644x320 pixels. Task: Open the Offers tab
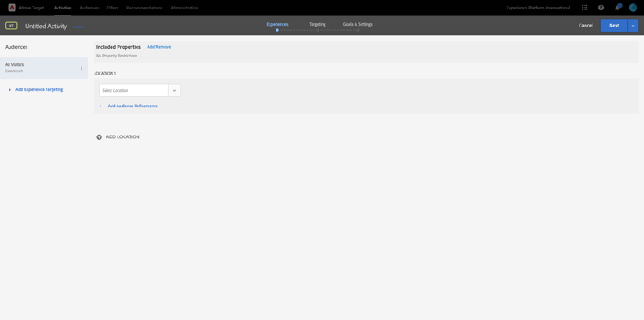pyautogui.click(x=112, y=8)
